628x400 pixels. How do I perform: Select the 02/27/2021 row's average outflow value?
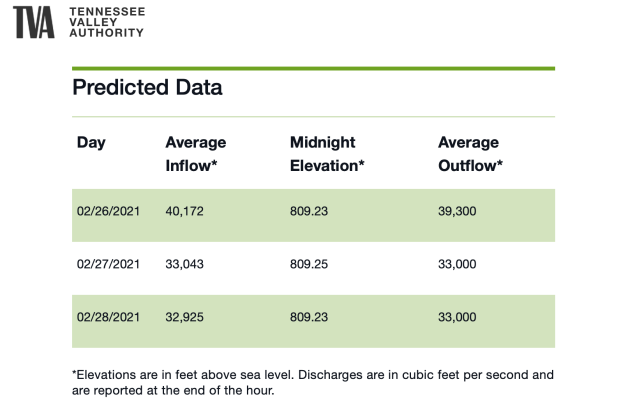click(x=459, y=265)
